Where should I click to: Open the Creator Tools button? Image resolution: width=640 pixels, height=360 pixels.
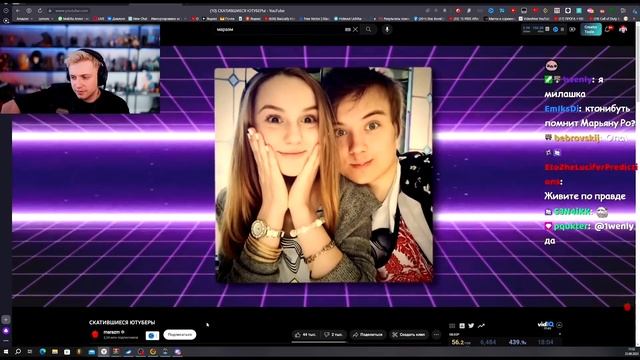pos(591,29)
